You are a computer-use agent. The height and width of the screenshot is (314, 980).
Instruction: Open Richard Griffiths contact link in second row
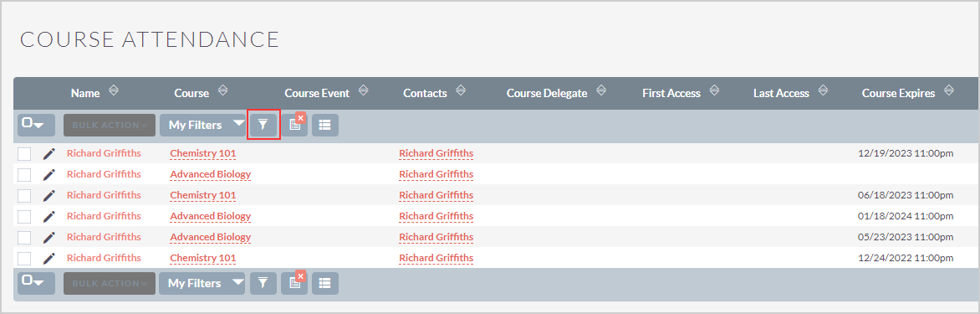click(436, 174)
